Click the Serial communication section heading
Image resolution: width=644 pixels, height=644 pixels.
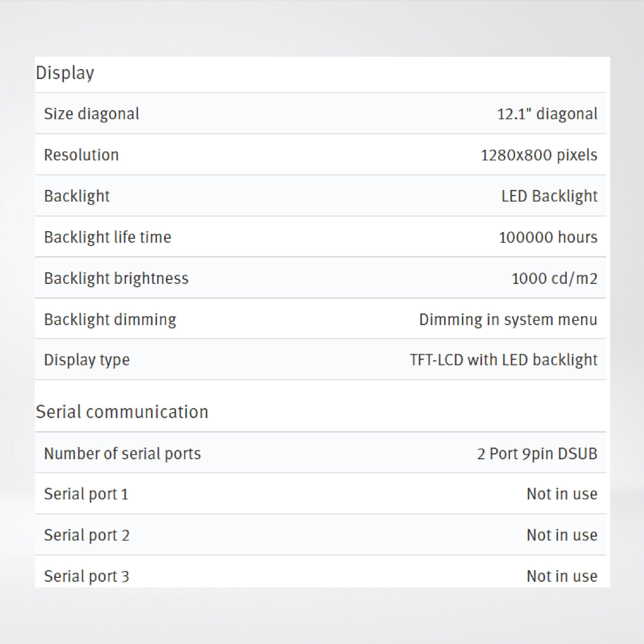point(122,412)
